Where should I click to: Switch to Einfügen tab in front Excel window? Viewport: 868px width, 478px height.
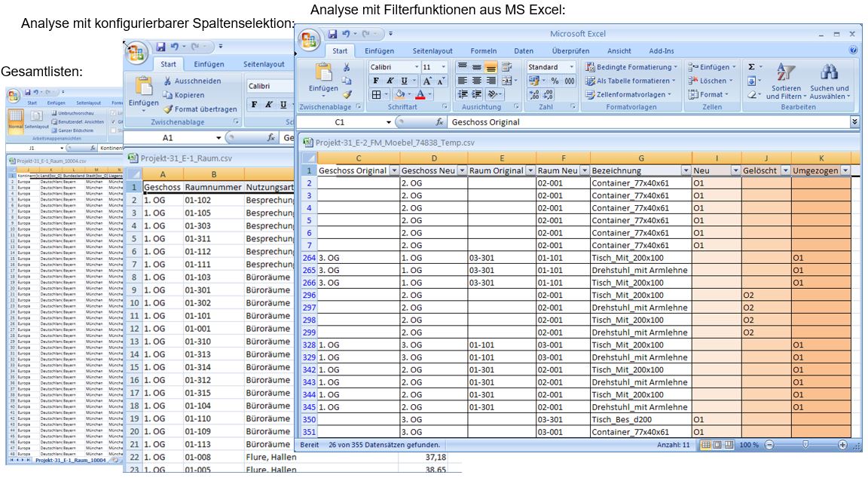tap(379, 51)
